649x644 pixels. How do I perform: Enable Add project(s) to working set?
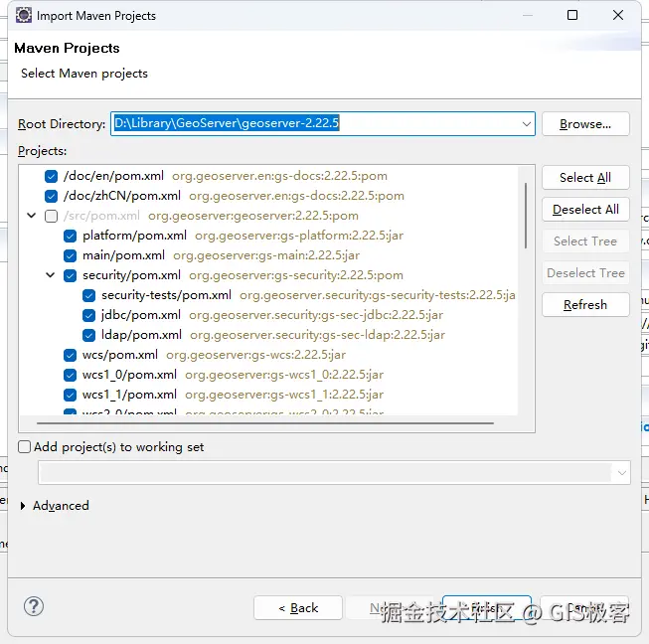tap(25, 447)
